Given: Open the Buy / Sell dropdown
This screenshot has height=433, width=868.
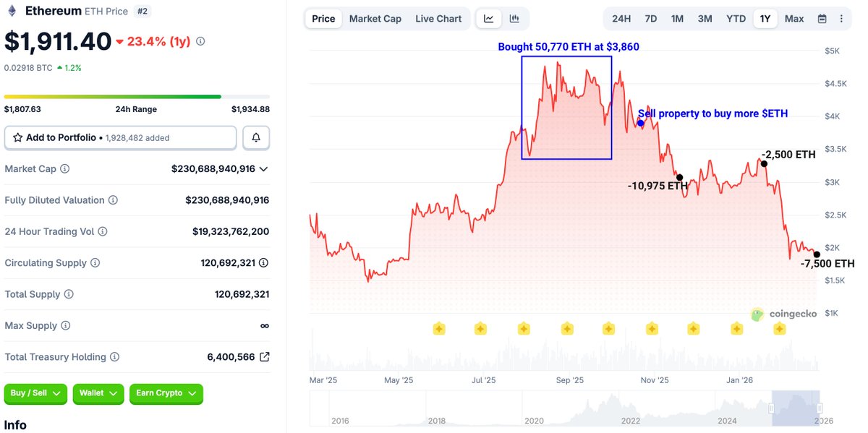Looking at the screenshot, I should coord(35,393).
